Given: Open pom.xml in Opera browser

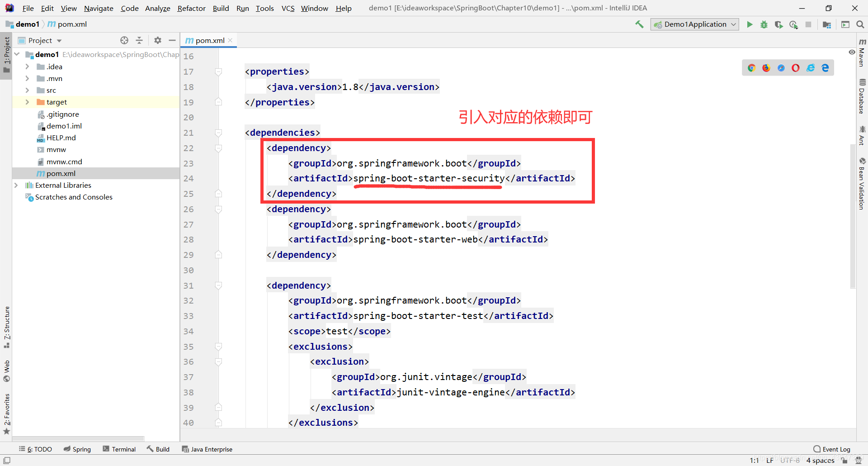Looking at the screenshot, I should click(796, 68).
